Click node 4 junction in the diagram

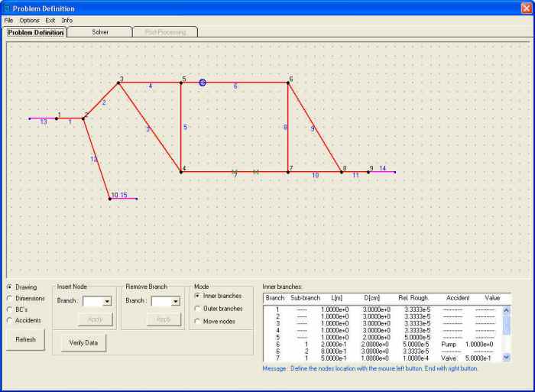coord(181,172)
